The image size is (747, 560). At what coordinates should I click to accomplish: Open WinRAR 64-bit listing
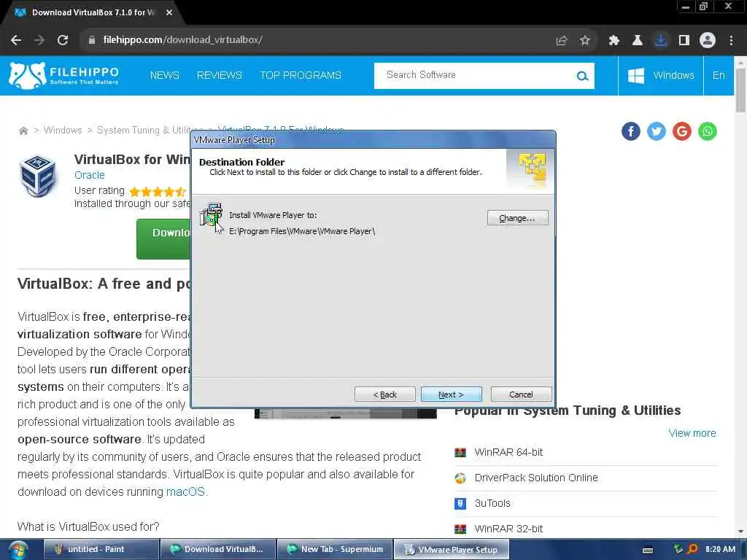508,452
